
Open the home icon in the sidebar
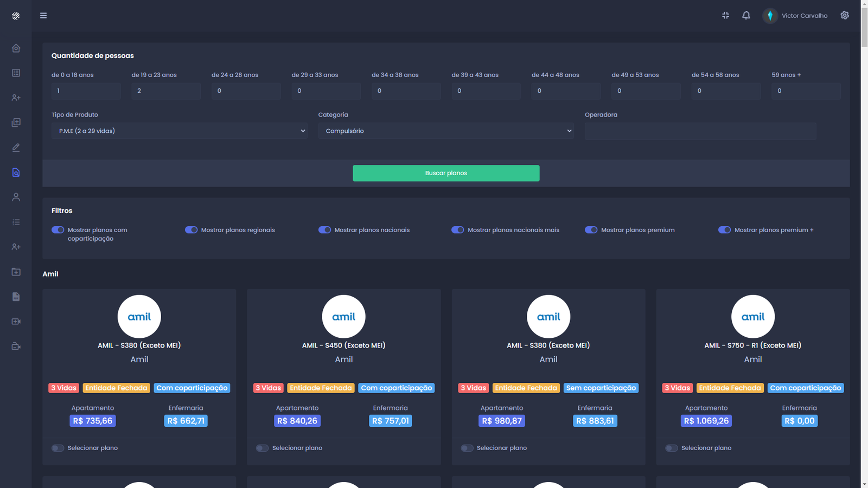pyautogui.click(x=16, y=48)
